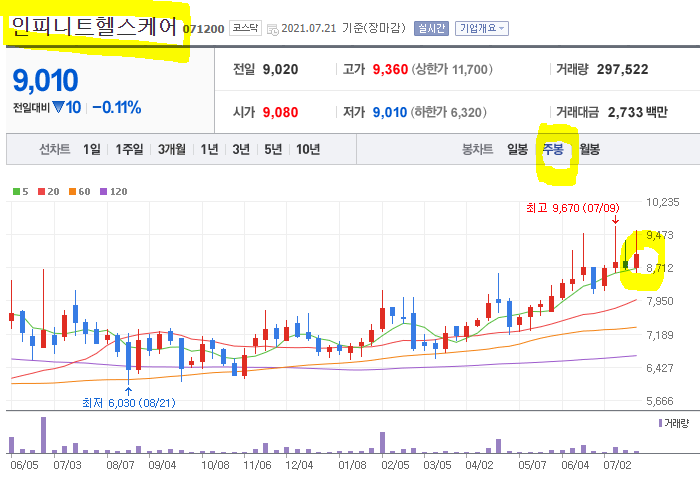
Task: Switch line chart to 3개월
Action: (x=171, y=149)
